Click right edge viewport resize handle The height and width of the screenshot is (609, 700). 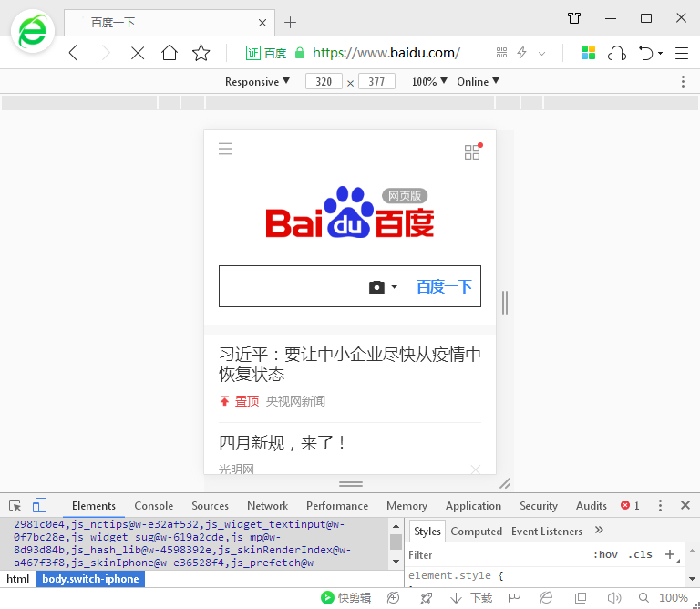[505, 303]
